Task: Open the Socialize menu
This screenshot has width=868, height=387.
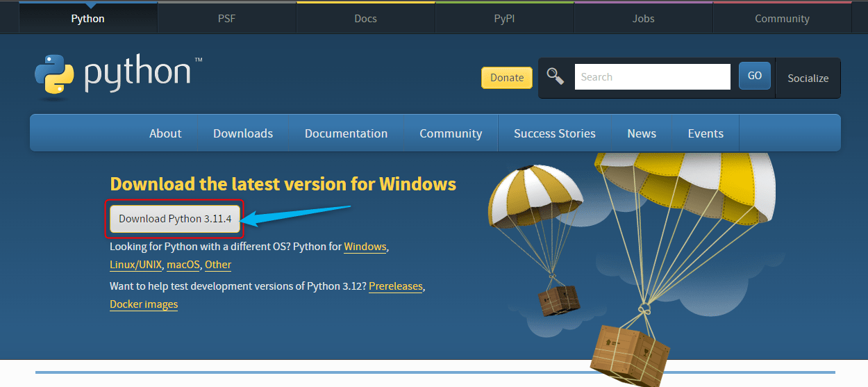Action: coord(808,79)
